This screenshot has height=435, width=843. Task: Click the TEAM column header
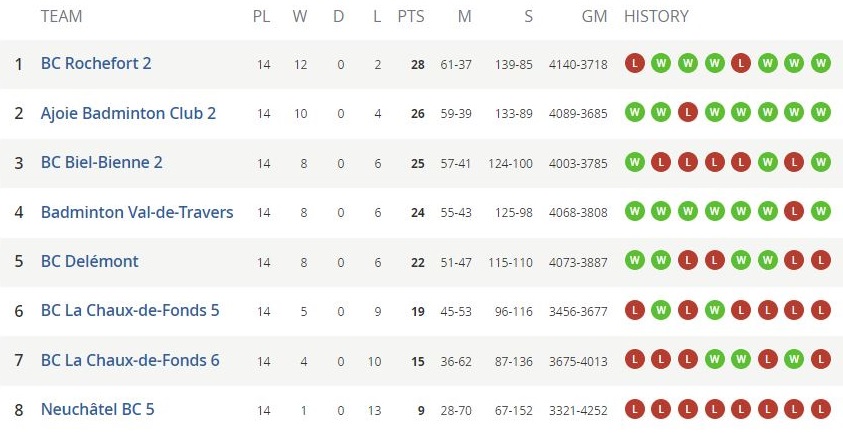[61, 16]
